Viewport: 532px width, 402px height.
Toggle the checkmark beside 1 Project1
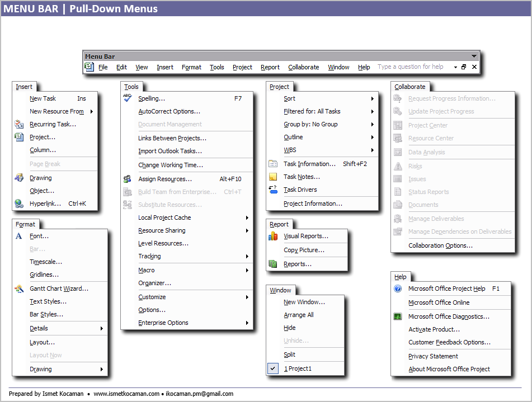click(273, 368)
